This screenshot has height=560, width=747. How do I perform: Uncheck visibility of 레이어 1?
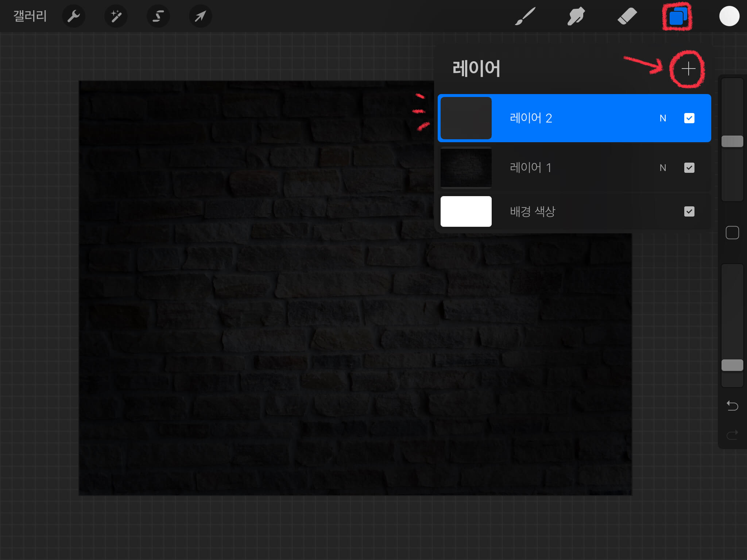coord(689,168)
